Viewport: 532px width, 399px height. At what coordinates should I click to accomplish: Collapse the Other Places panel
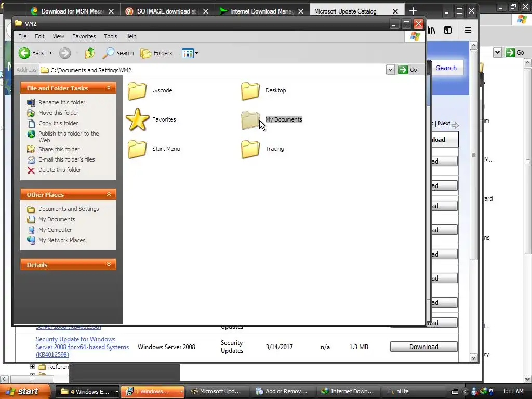(109, 194)
